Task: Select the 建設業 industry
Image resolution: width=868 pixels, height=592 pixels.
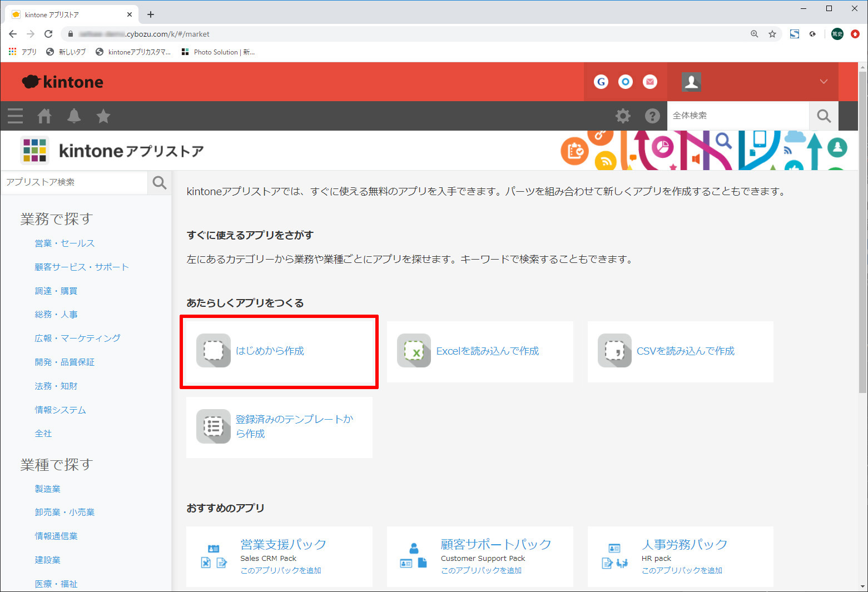Action: (x=48, y=560)
